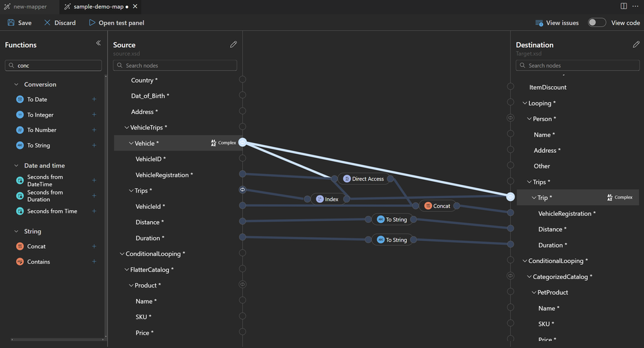The height and width of the screenshot is (348, 644).
Task: Collapse the Looping destination node
Action: (x=525, y=103)
